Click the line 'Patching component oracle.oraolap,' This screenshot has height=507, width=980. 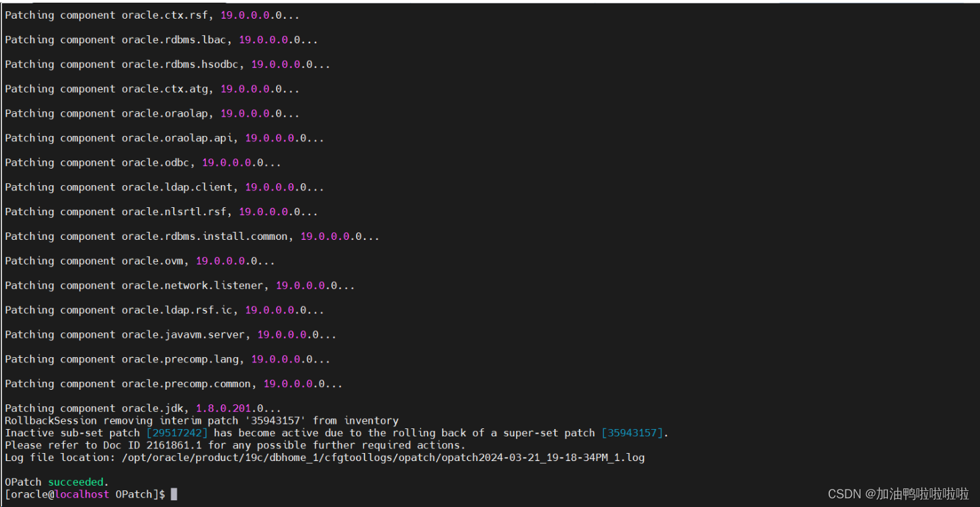click(152, 114)
